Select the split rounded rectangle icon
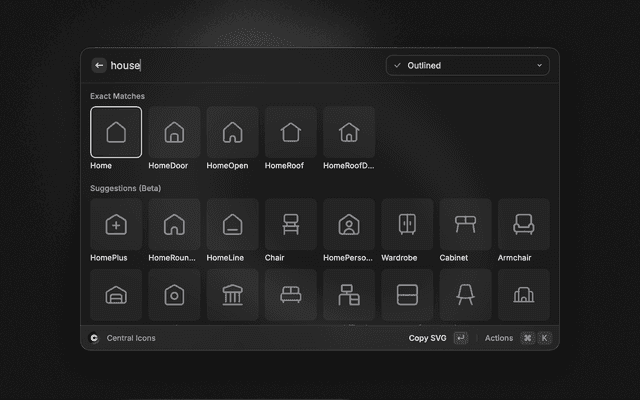This screenshot has height=400, width=640. [407, 295]
